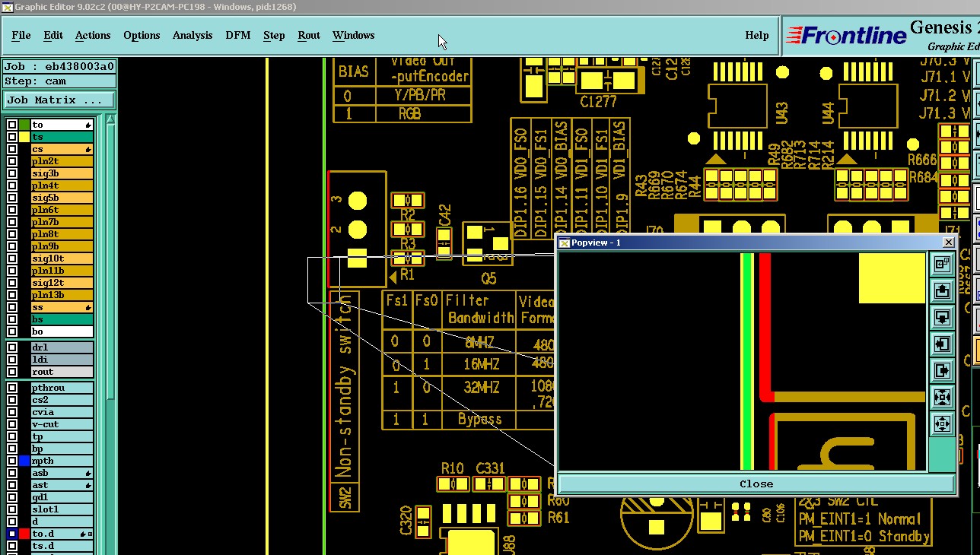Select the pln7b layer row
Image resolution: width=980 pixels, height=555 pixels.
click(62, 222)
